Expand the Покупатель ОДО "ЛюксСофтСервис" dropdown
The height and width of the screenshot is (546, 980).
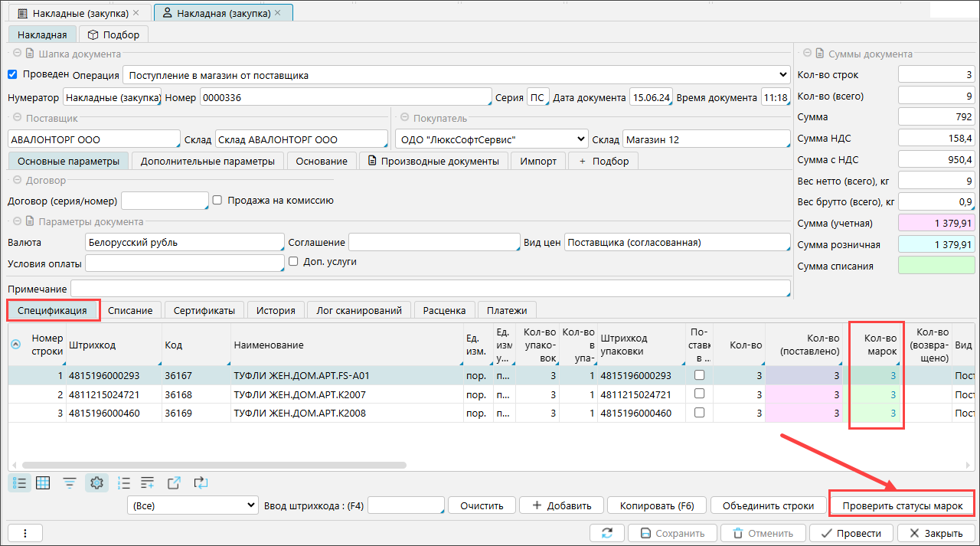pos(491,139)
